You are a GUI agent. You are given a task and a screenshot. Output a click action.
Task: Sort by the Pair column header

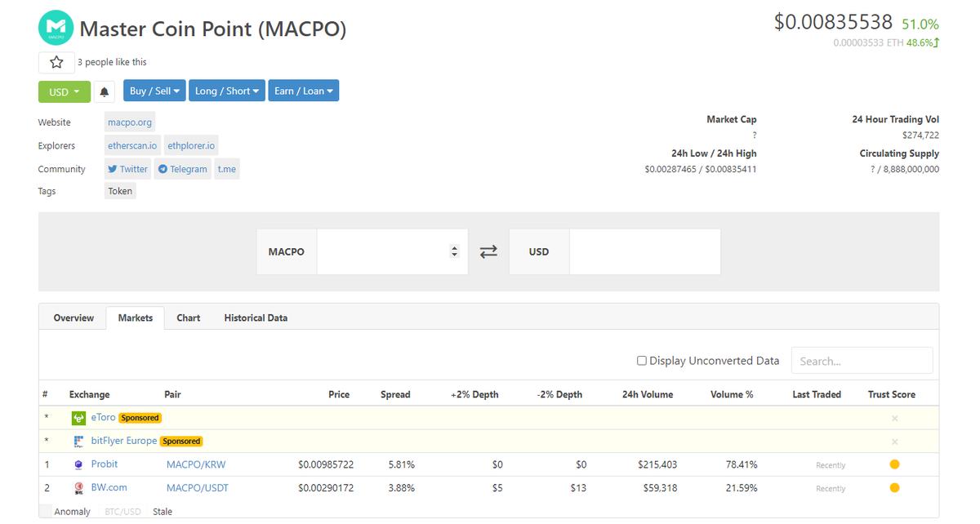pos(172,394)
